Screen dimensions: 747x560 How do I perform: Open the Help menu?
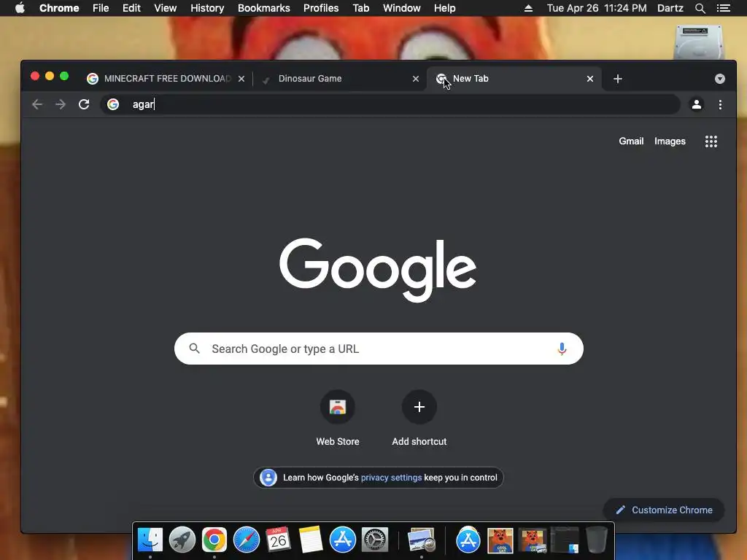[x=444, y=8]
